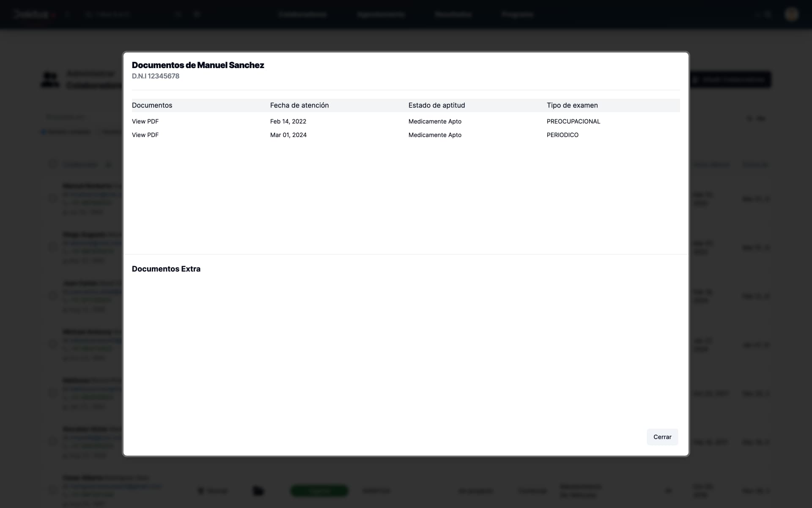This screenshot has height=508, width=812.
Task: Toggle the second collaborator row checkbox
Action: pos(53,247)
